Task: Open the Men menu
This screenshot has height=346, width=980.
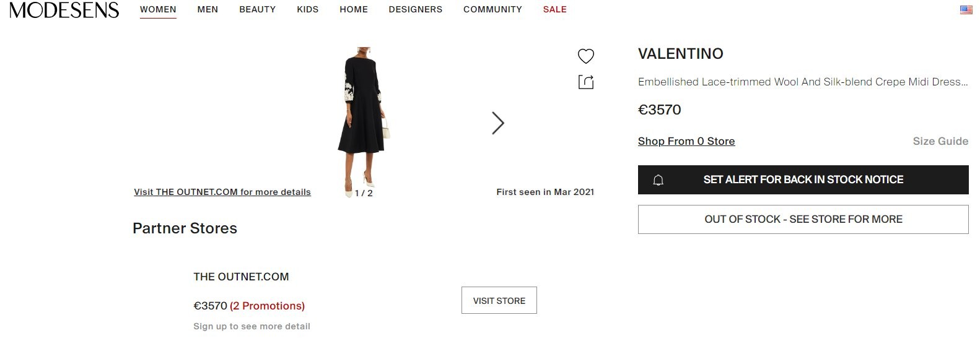Action: click(208, 9)
